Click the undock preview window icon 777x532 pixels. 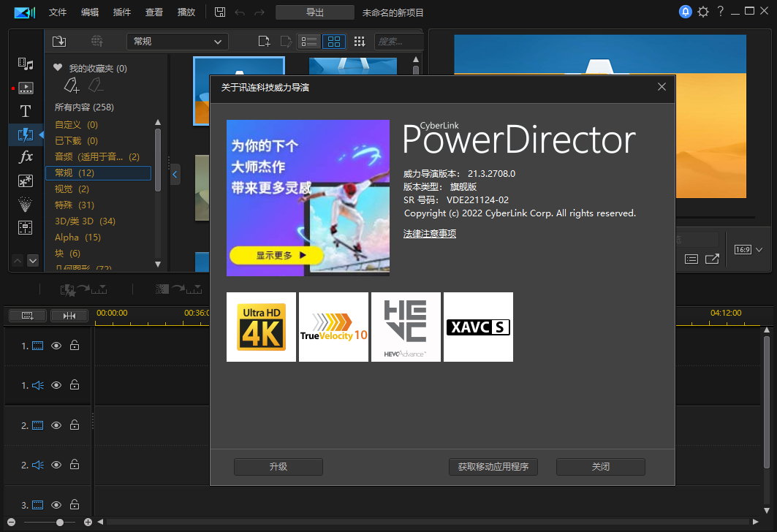tap(712, 259)
